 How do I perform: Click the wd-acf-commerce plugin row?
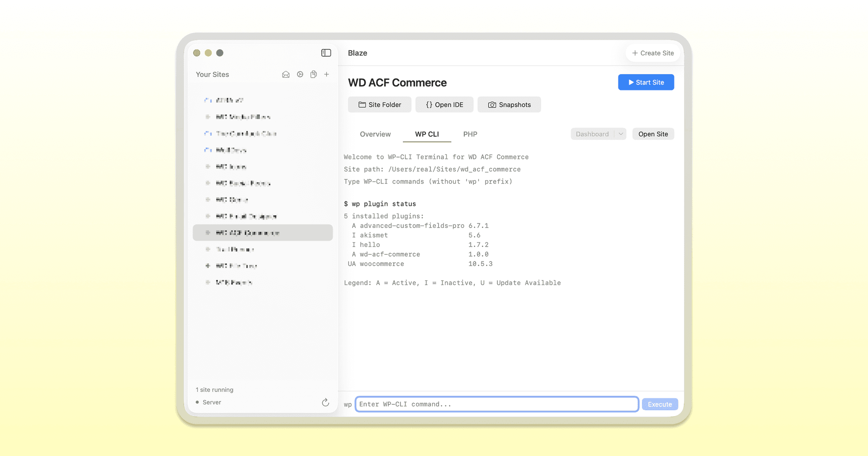(420, 254)
